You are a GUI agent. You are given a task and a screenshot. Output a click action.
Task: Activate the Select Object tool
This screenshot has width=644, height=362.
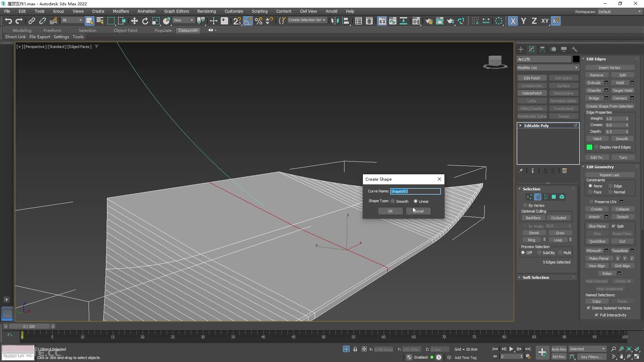coord(89,21)
